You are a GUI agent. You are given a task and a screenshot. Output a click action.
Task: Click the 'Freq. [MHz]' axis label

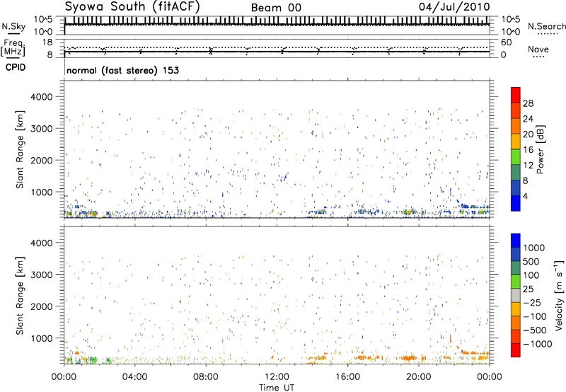pyautogui.click(x=14, y=47)
